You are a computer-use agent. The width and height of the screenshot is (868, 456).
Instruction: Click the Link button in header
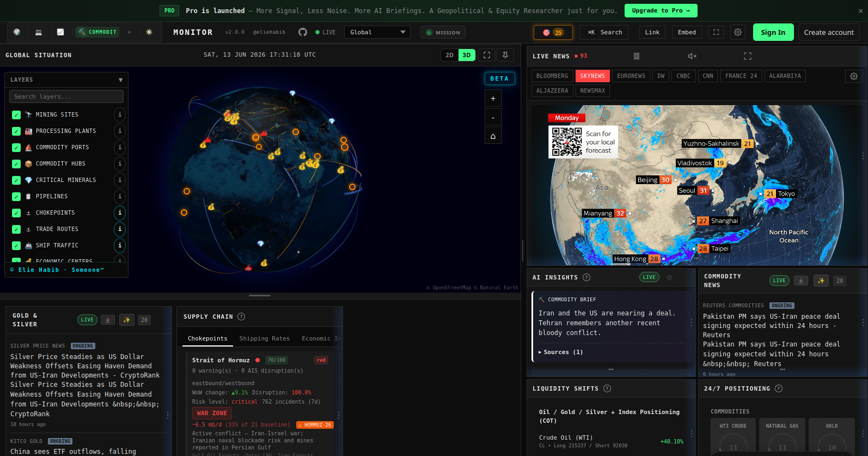652,33
